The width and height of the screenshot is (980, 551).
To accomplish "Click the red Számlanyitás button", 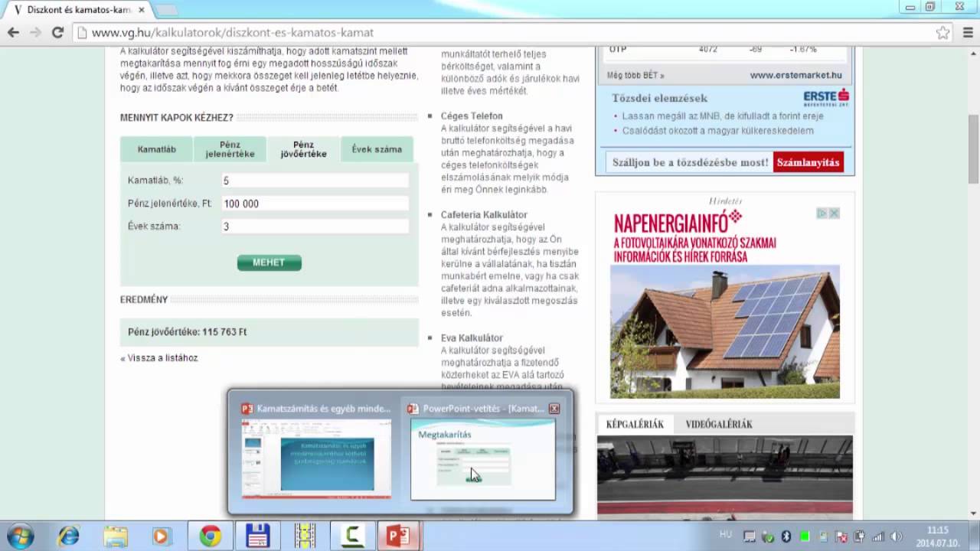I will [x=808, y=162].
